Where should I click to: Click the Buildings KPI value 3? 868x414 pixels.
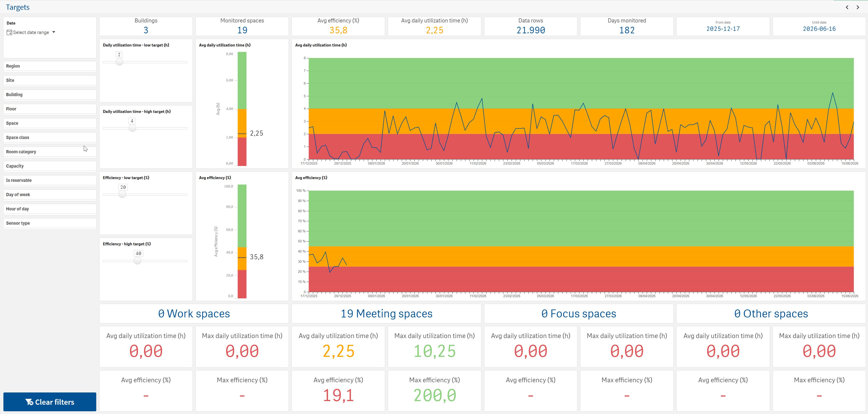[146, 30]
